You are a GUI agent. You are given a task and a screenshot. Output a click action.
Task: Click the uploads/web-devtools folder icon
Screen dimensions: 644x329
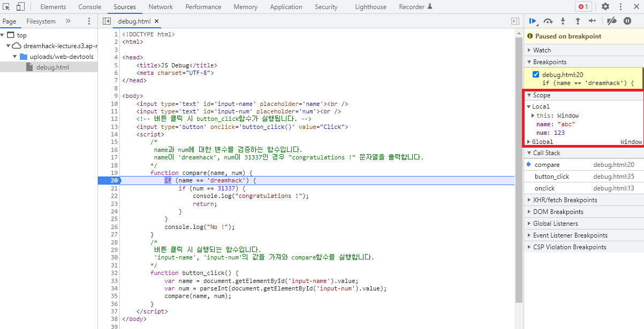[24, 57]
